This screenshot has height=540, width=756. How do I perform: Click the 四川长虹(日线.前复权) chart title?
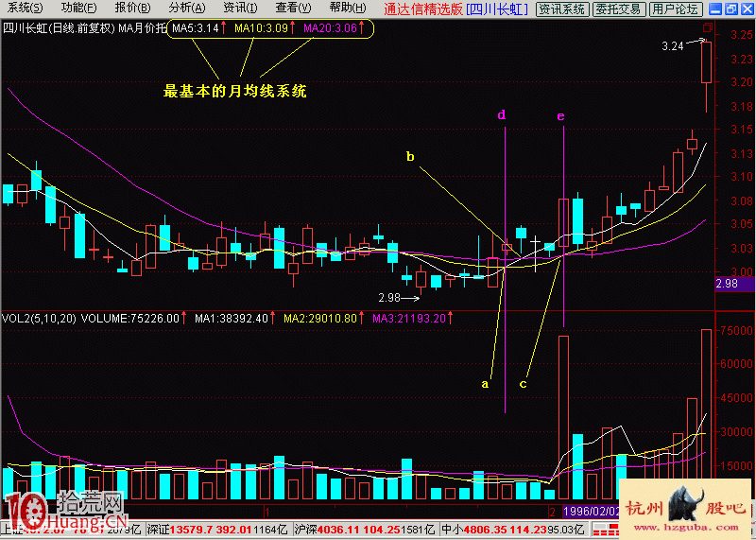click(59, 28)
